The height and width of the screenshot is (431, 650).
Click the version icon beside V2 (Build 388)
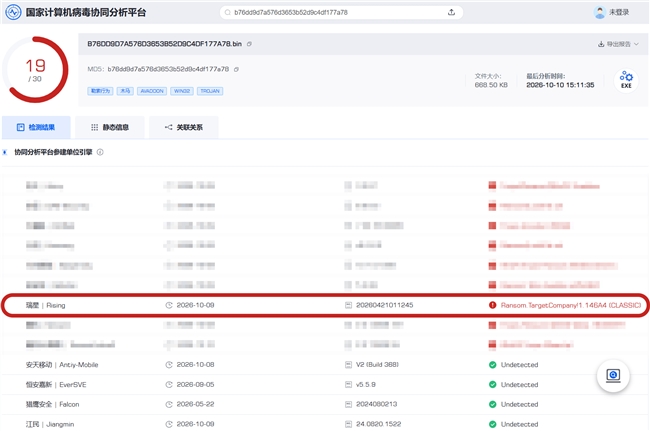click(348, 365)
